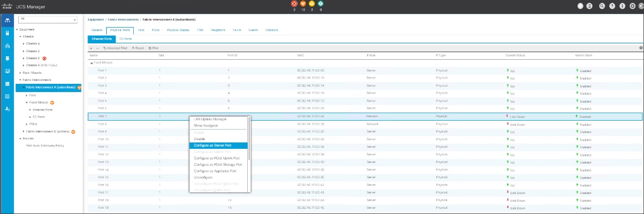644x214 pixels.
Task: Click Equipment in the breadcrumb
Action: tap(96, 20)
